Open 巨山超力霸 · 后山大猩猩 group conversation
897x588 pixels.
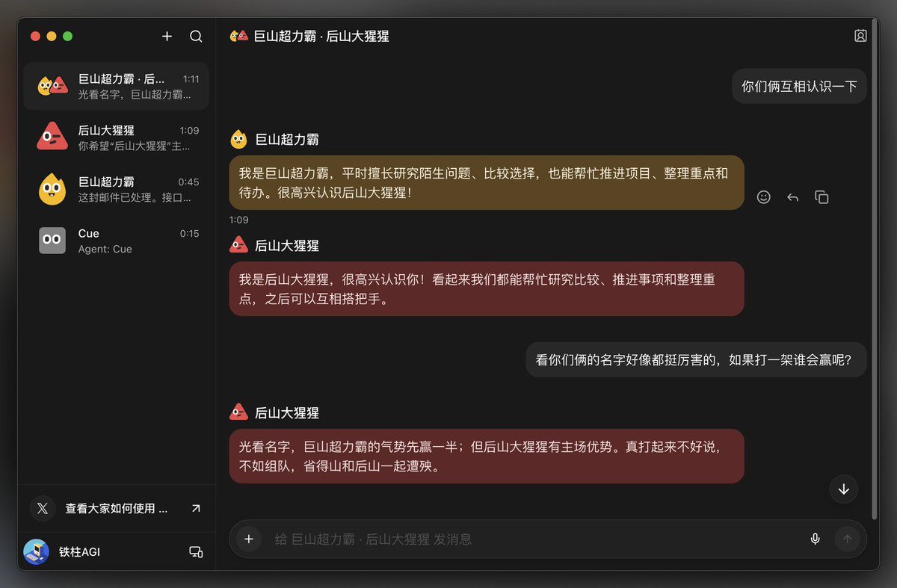tap(116, 86)
